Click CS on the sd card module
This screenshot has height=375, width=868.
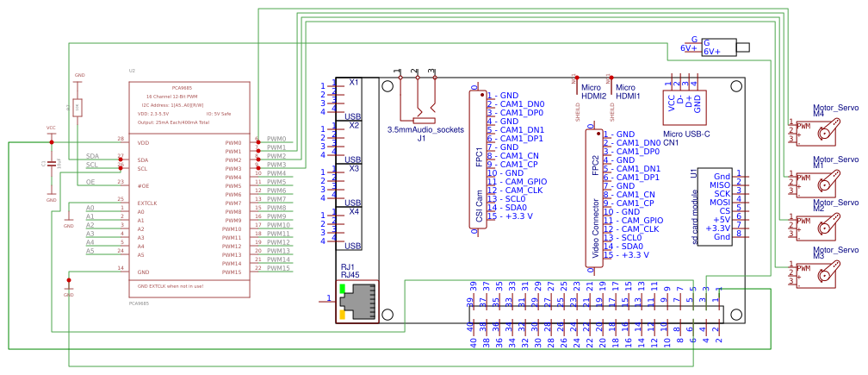725,210
